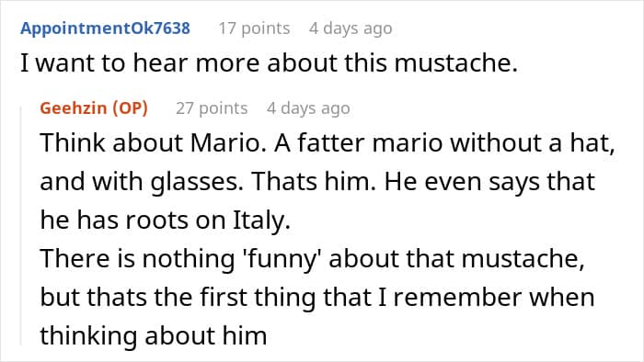Open top comment's "4 days ago" timestamp
Screen dimensions: 644x362
(351, 28)
